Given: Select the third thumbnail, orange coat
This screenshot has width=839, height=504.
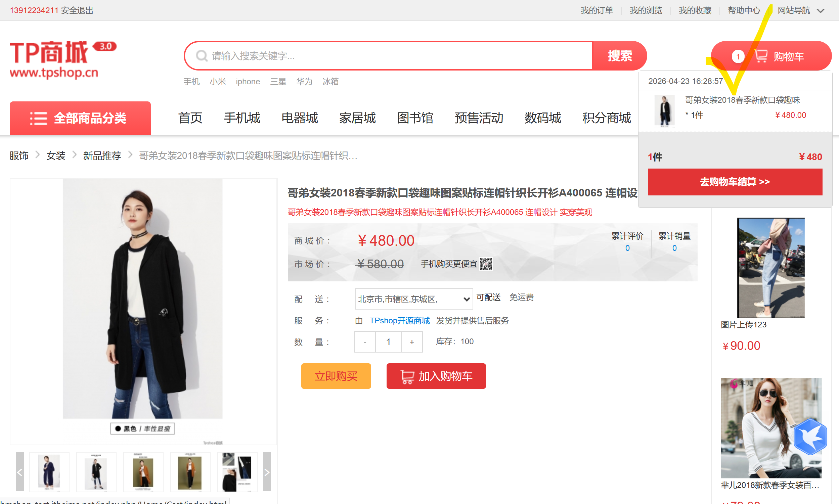Looking at the screenshot, I should 143,471.
